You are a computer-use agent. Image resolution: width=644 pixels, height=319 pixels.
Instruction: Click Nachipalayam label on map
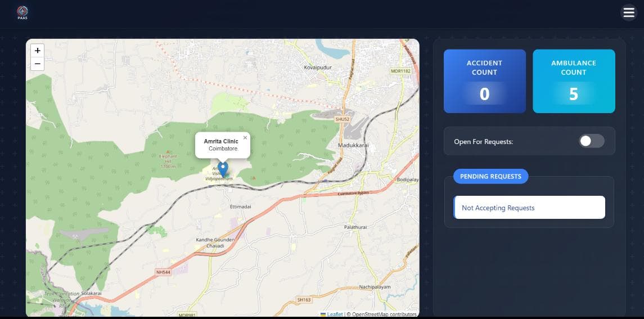pos(375,287)
